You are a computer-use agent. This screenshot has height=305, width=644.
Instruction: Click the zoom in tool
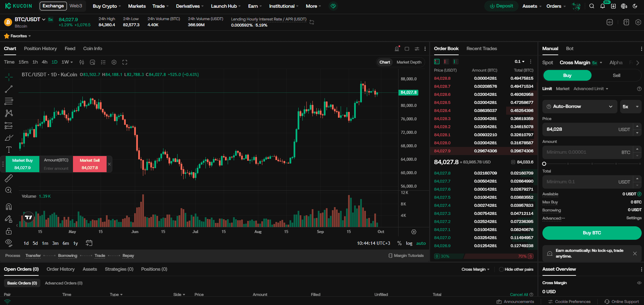[x=9, y=190]
